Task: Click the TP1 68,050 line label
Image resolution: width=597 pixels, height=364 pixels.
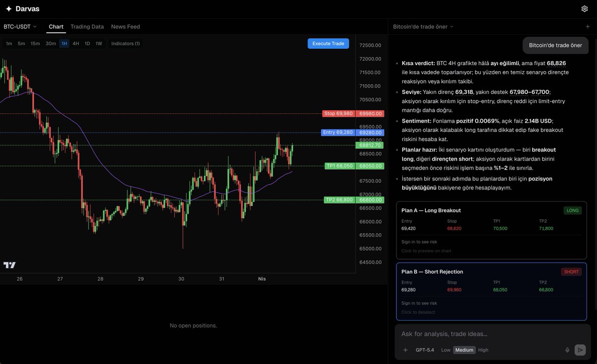Action: point(339,166)
